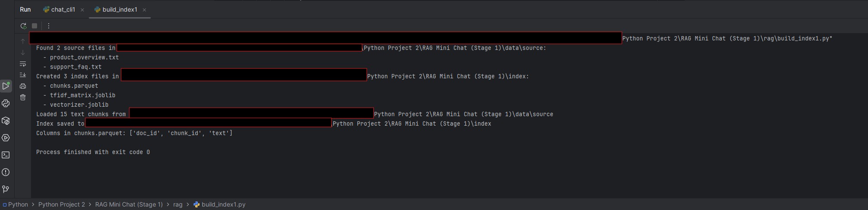Click the build_index1.py breadcrumb item
Image resolution: width=868 pixels, height=210 pixels.
click(223, 204)
